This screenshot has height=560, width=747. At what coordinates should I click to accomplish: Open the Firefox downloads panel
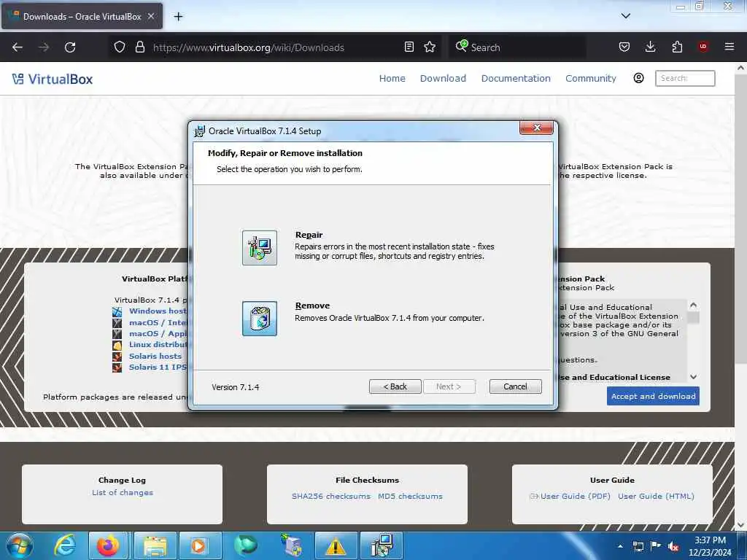pos(650,47)
